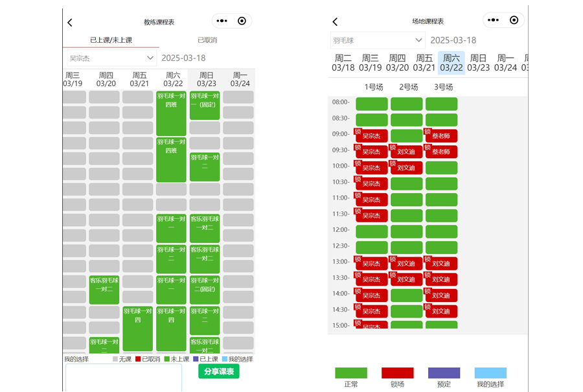Select the 周日 03/23 day in 场地课程表

(478, 63)
